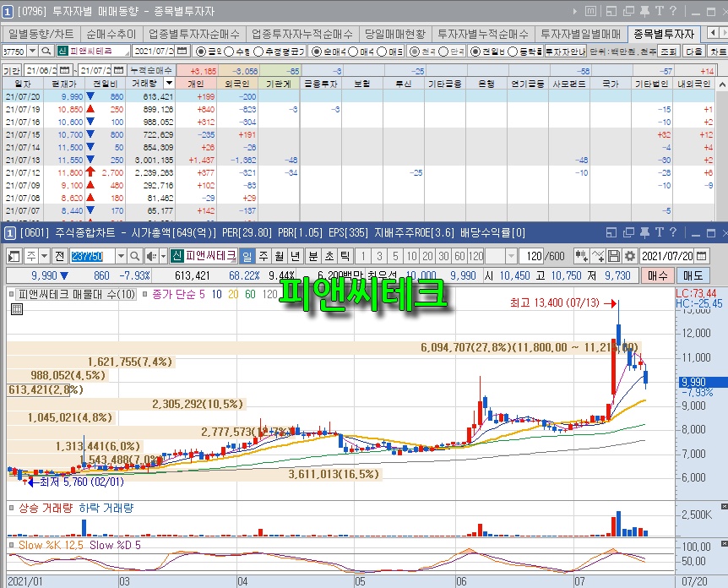Open the 투자자별일별매매 tab

point(580,34)
